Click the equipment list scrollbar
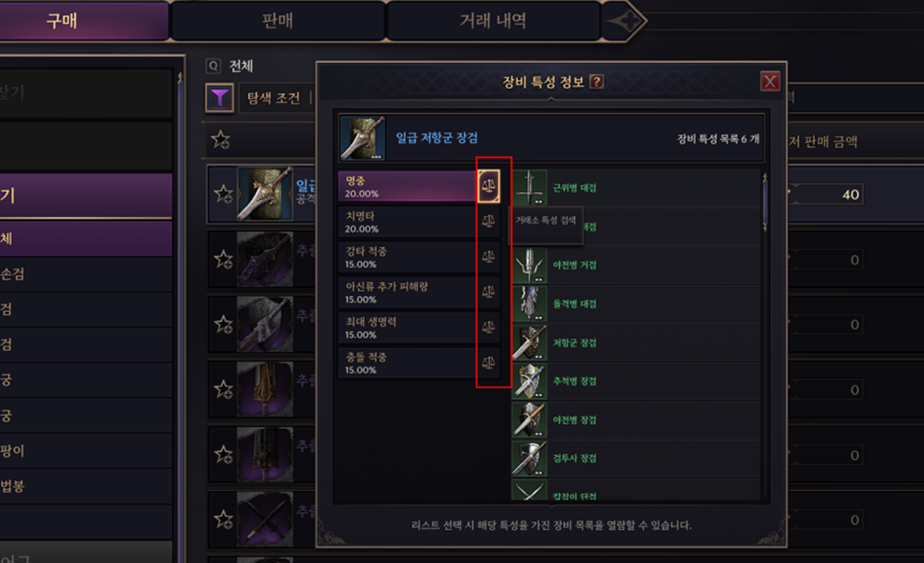The image size is (924, 563). tap(765, 202)
